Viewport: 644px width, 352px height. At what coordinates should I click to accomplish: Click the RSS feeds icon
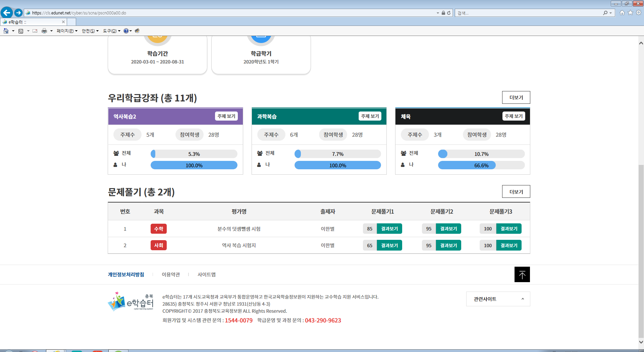tap(21, 31)
